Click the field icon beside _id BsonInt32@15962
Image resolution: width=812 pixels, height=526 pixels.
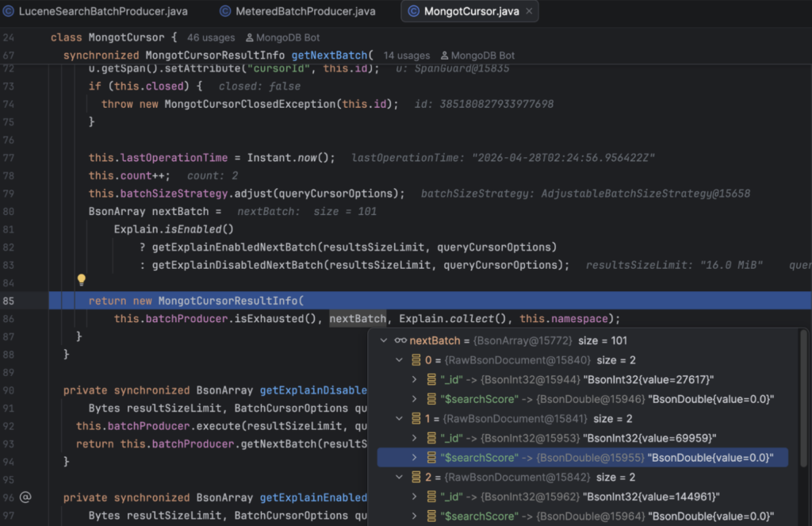(x=431, y=497)
